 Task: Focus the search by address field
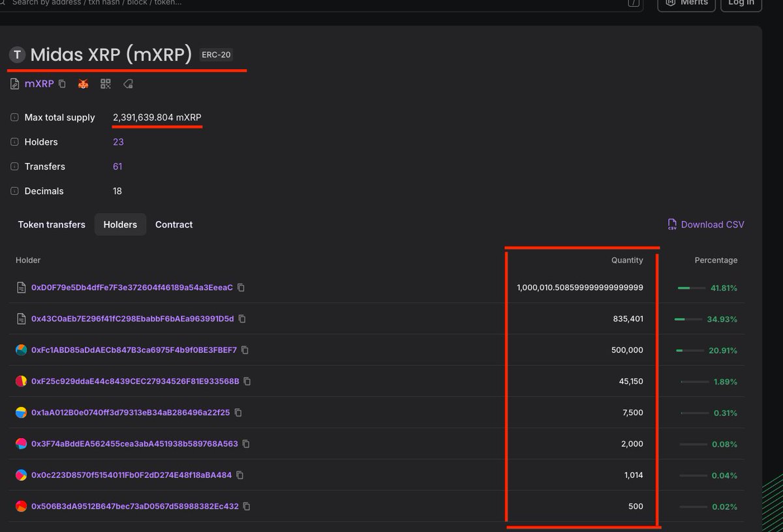tap(320, 3)
